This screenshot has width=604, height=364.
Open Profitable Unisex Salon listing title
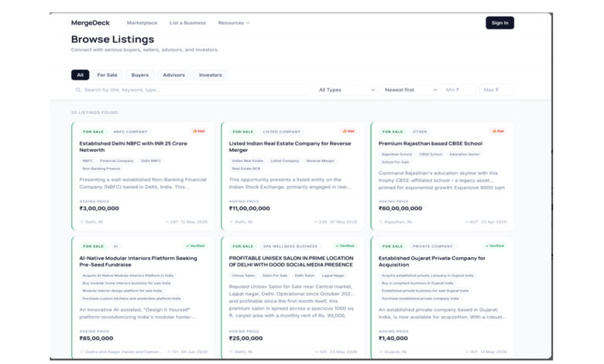coord(291,261)
